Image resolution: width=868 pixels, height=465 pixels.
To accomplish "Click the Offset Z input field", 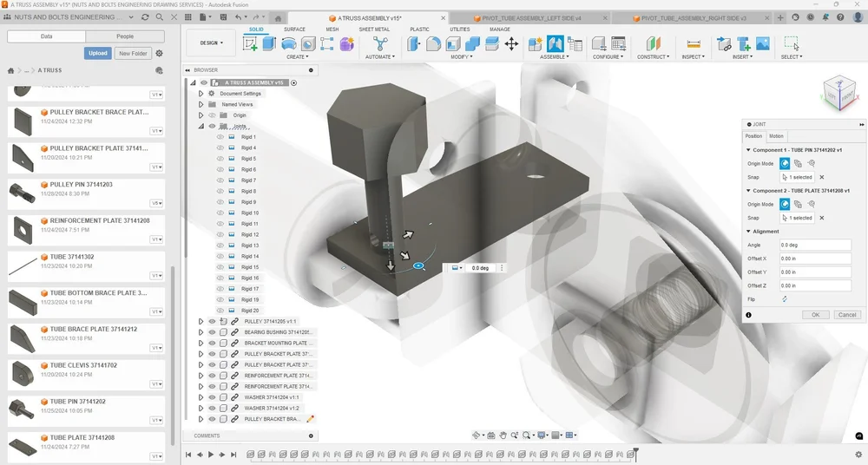I will (x=815, y=285).
